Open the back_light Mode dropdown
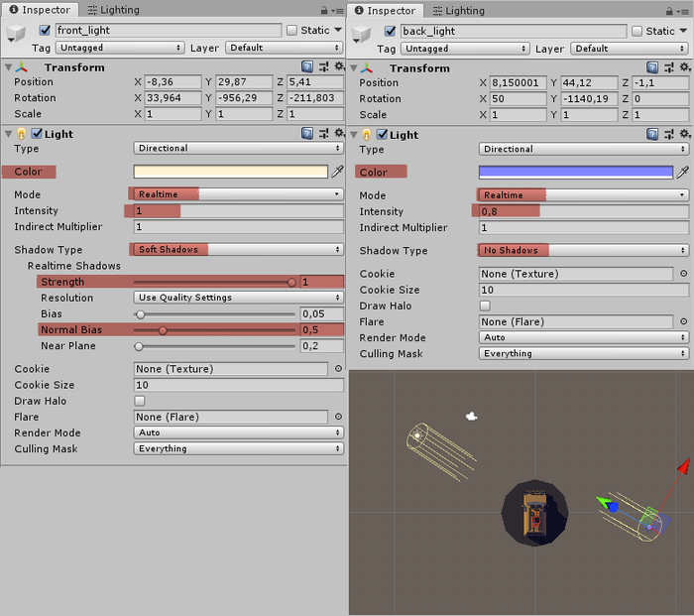The height and width of the screenshot is (616, 694). pyautogui.click(x=583, y=195)
